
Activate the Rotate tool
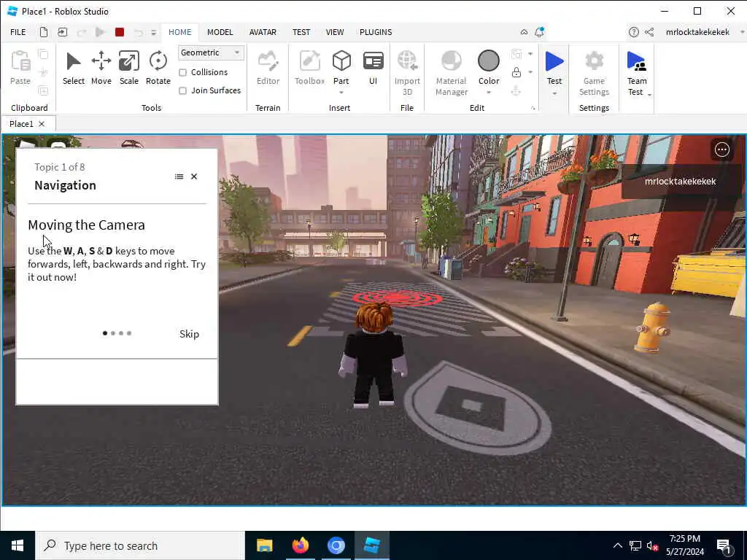[158, 68]
